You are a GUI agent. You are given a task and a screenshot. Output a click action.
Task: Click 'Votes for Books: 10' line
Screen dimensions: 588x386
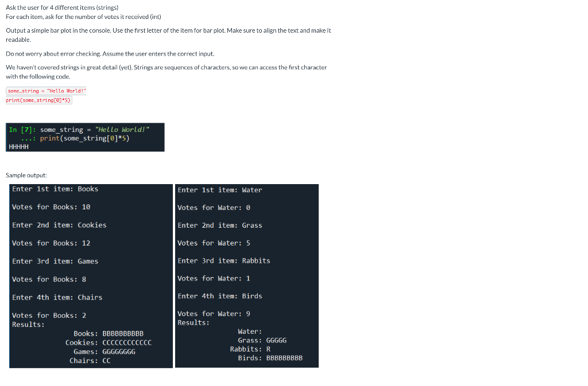pyautogui.click(x=51, y=207)
